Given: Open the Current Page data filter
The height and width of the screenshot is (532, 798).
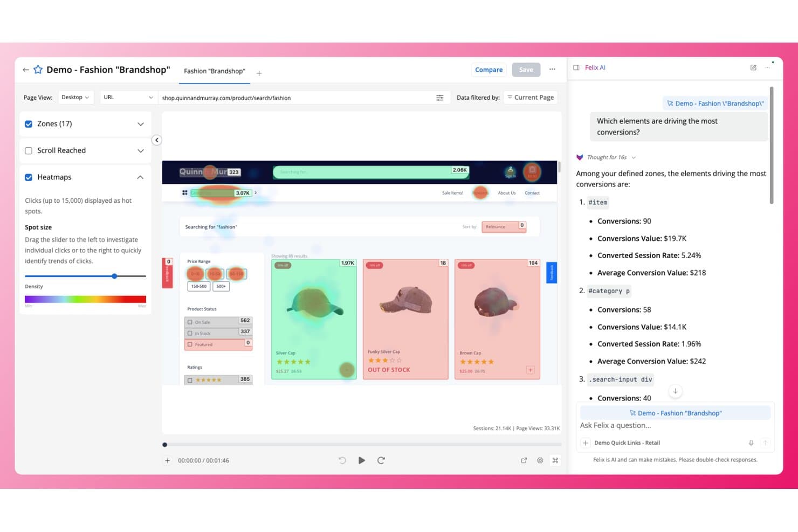Looking at the screenshot, I should [530, 98].
